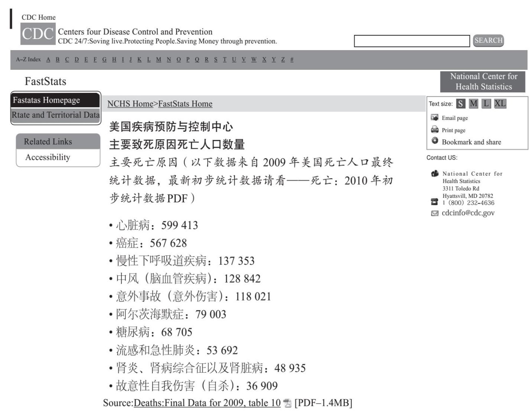Open A-Z index letter M
The width and height of the screenshot is (532, 415).
pyautogui.click(x=158, y=60)
